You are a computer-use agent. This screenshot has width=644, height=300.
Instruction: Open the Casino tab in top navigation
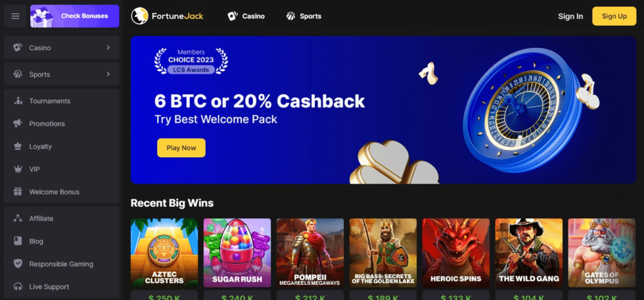pos(246,16)
